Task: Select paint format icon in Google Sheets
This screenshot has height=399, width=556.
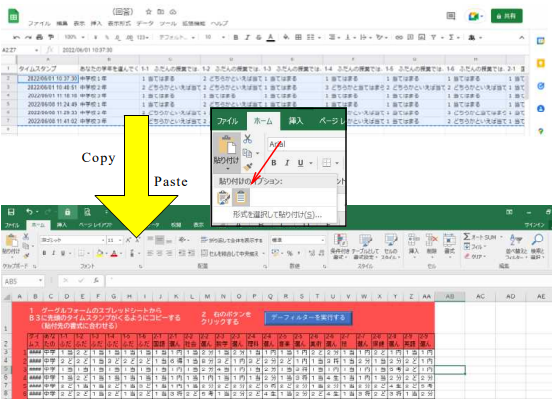Action: tap(51, 37)
